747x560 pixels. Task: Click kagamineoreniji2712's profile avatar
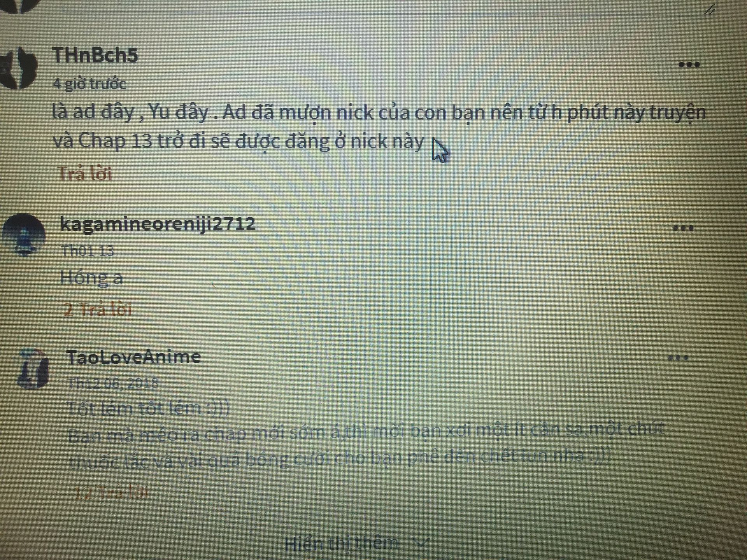tap(23, 235)
